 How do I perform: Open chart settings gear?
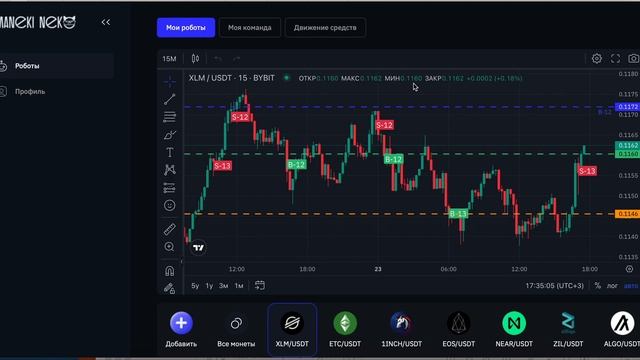[597, 58]
